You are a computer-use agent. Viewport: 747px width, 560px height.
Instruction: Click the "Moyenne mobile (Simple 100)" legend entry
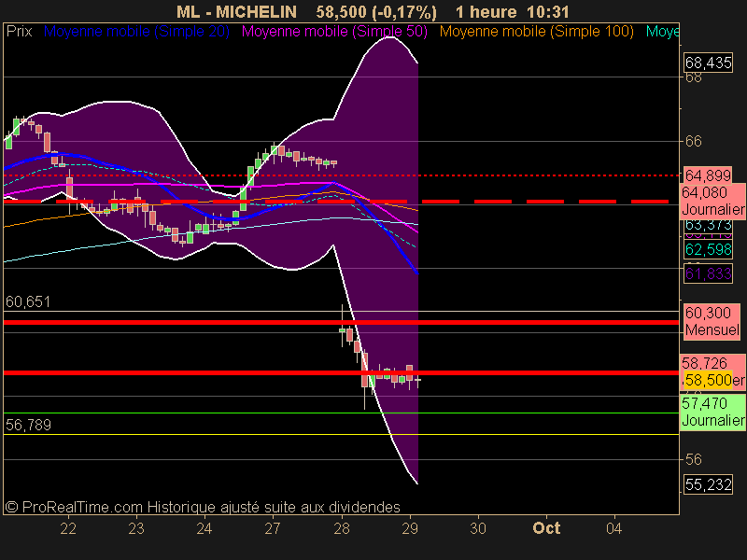[536, 32]
